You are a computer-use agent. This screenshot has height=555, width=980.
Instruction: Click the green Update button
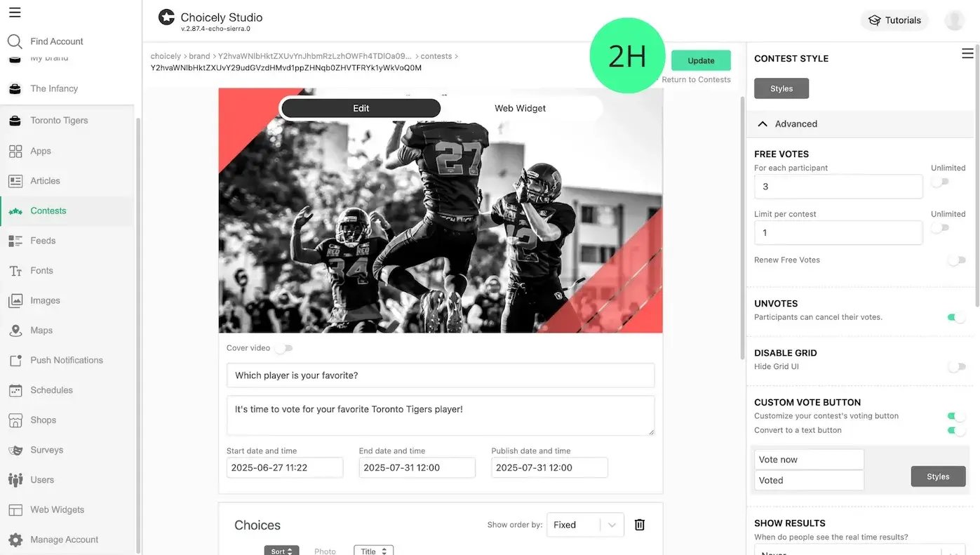[701, 60]
